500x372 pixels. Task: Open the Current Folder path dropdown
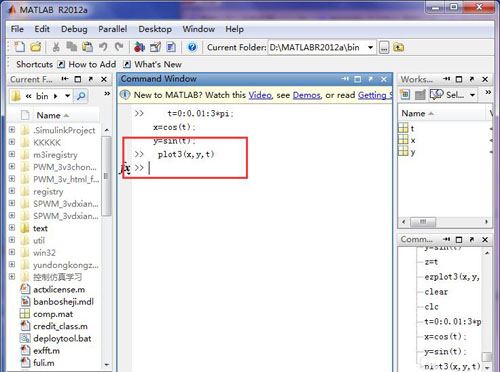point(370,47)
